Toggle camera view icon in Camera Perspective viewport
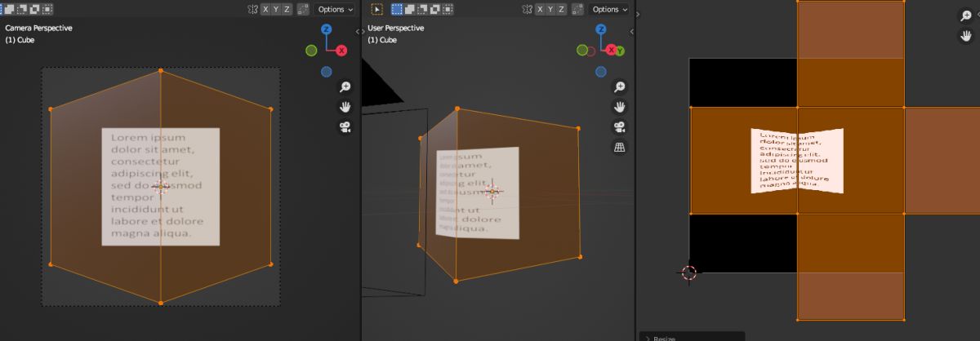 (x=345, y=127)
